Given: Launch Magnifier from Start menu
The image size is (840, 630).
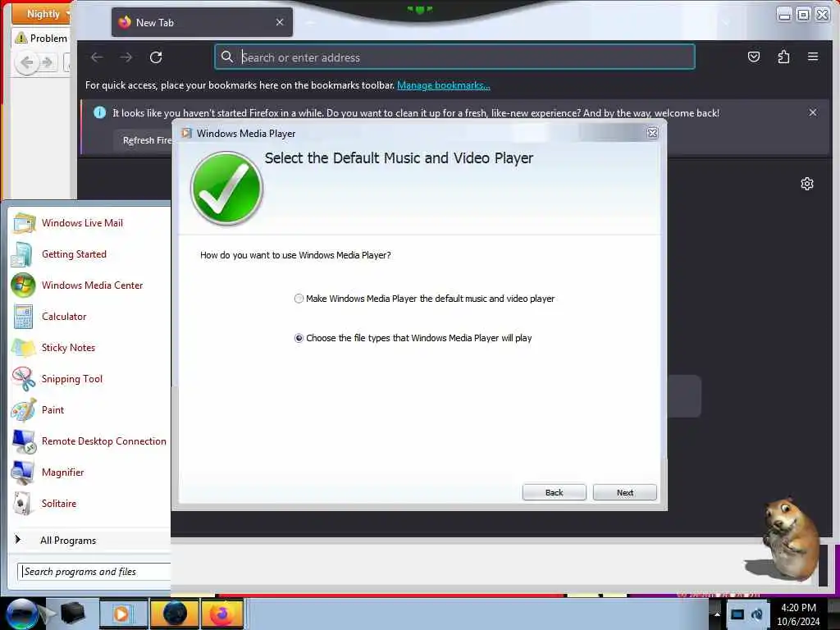Looking at the screenshot, I should pyautogui.click(x=89, y=472).
